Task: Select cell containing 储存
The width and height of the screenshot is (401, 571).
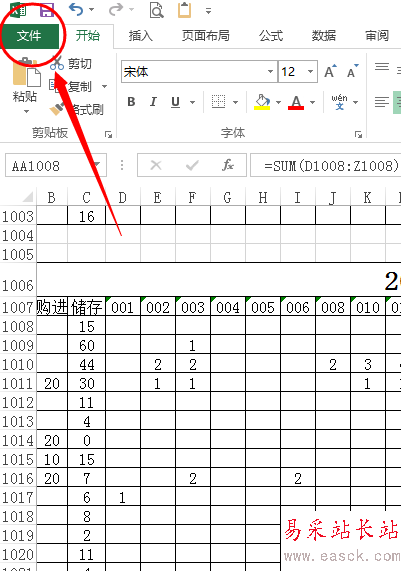Action: pyautogui.click(x=86, y=307)
